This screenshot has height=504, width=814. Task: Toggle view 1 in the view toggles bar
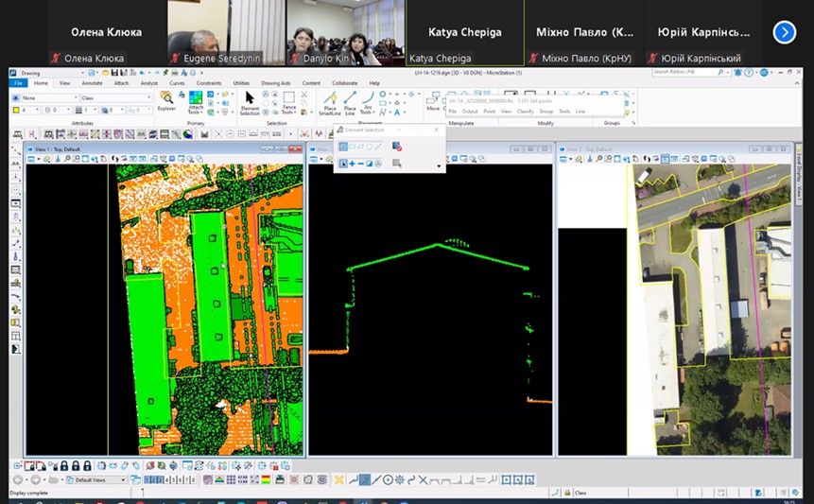tap(147, 480)
